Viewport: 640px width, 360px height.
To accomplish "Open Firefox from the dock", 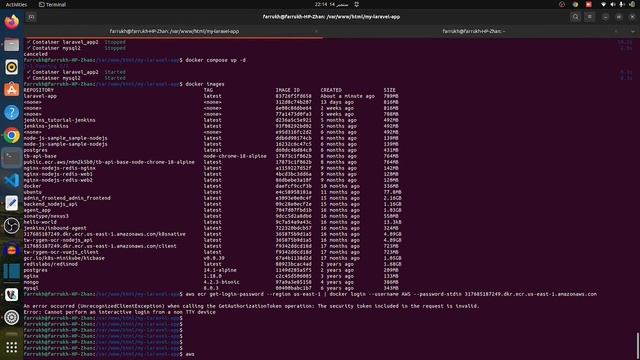I will tap(11, 22).
